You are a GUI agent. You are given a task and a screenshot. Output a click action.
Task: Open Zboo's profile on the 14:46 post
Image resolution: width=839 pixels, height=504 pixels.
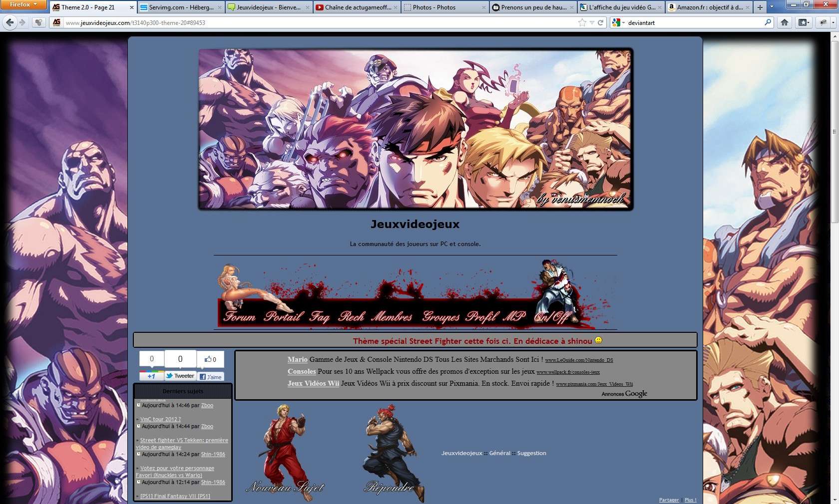tap(207, 405)
